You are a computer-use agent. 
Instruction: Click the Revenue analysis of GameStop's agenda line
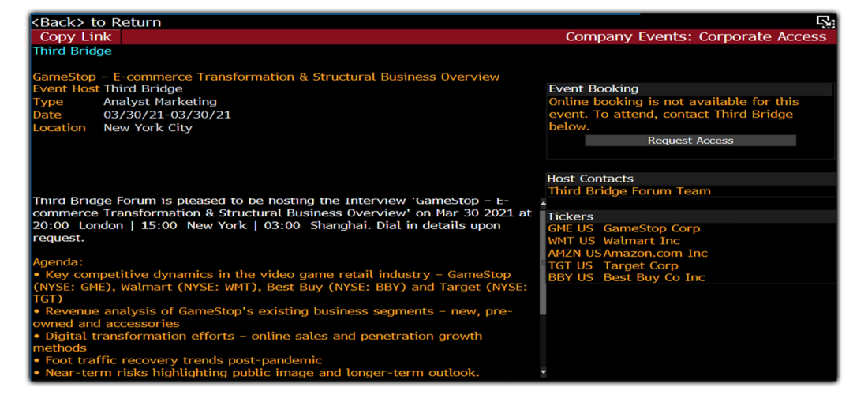[272, 318]
